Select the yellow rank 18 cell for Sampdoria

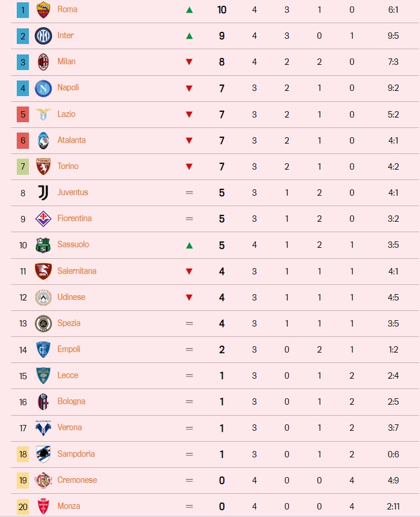22,454
